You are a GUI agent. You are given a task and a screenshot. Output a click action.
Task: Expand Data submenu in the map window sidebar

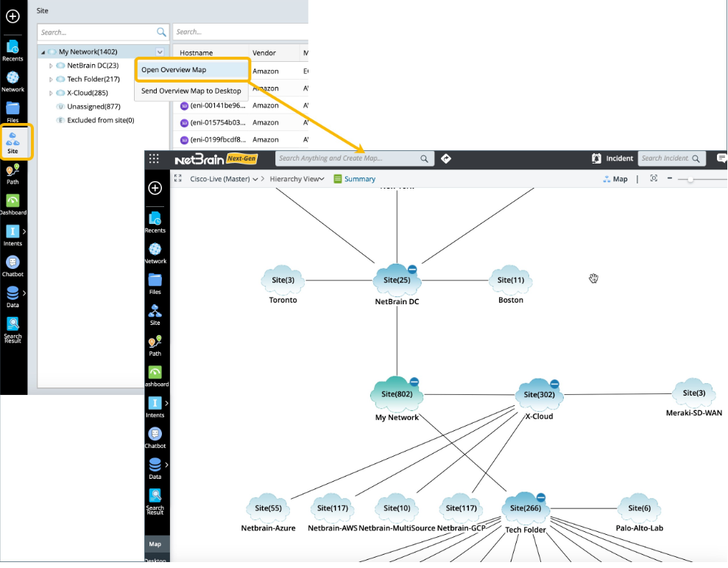(x=166, y=465)
